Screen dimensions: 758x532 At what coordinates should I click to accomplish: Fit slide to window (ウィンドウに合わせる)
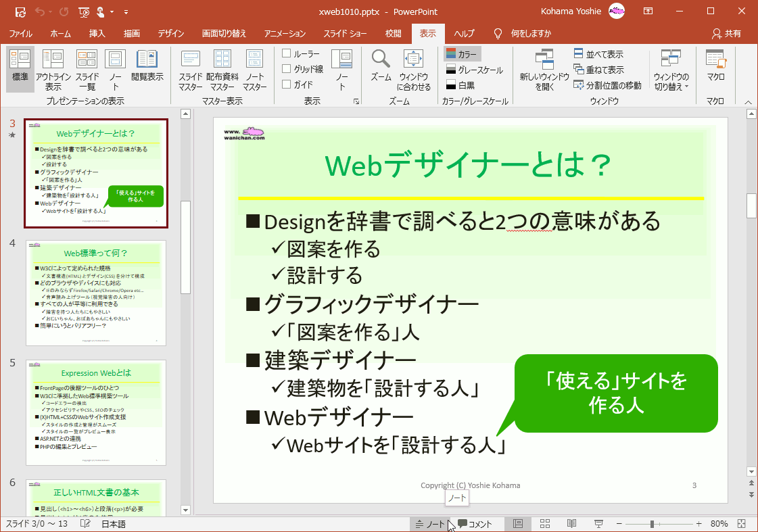click(x=413, y=70)
